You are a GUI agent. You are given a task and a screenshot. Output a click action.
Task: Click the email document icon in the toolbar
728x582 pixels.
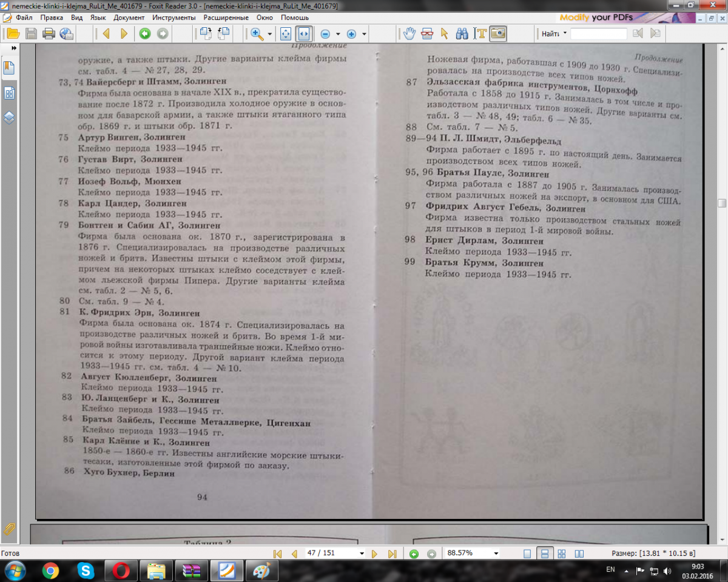click(x=67, y=34)
